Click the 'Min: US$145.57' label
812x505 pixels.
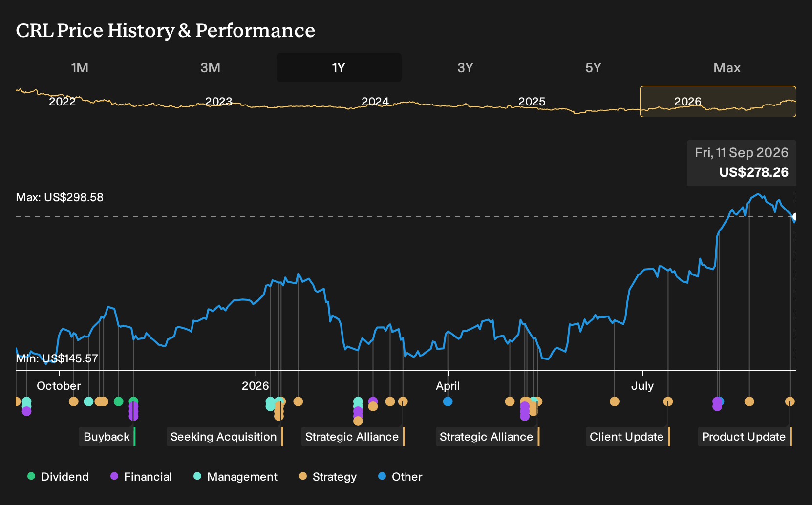(57, 358)
